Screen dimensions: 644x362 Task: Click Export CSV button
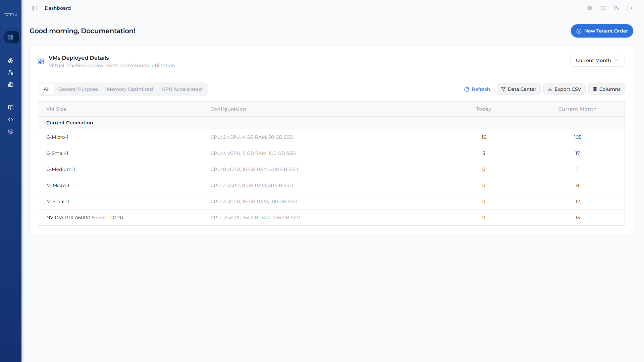[x=565, y=89]
